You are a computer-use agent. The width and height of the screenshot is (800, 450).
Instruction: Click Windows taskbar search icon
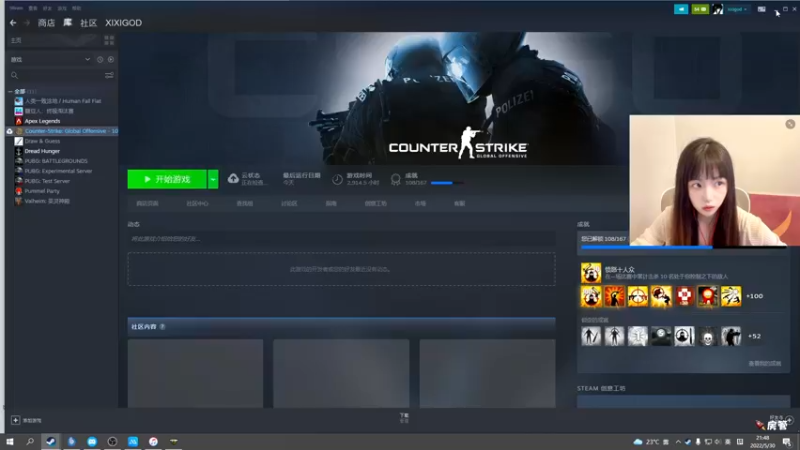pyautogui.click(x=30, y=441)
